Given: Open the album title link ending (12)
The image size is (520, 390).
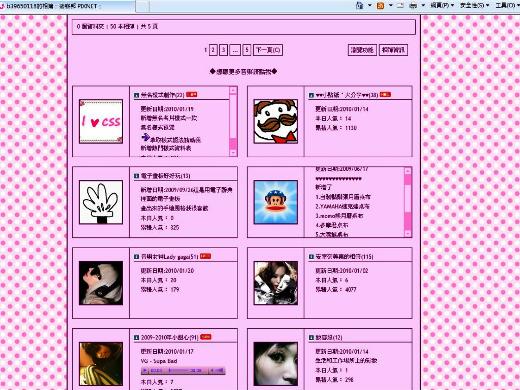Looking at the screenshot, I should point(329,338).
